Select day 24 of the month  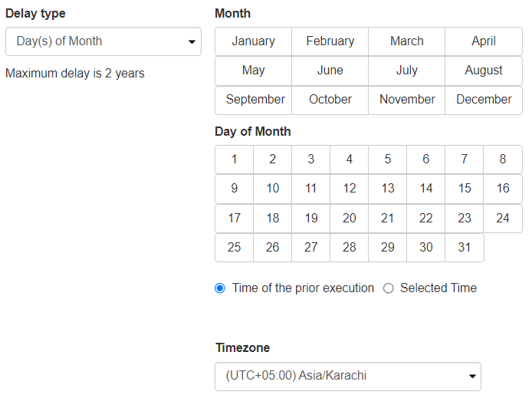tap(503, 219)
